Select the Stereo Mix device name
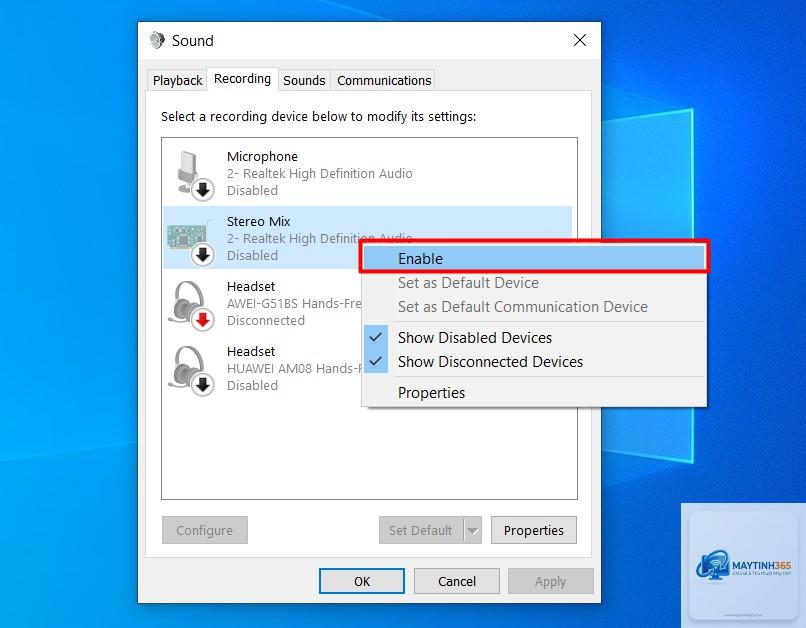Image resolution: width=806 pixels, height=628 pixels. [259, 221]
